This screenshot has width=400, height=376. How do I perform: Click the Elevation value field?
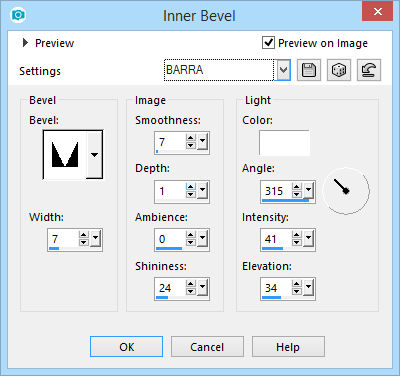pos(277,288)
